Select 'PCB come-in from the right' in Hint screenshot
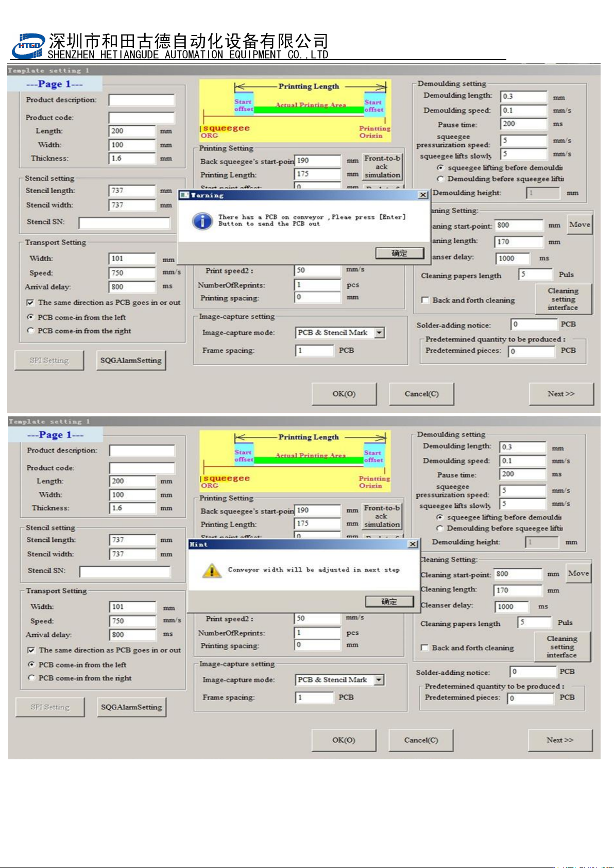The width and height of the screenshot is (614, 868). pyautogui.click(x=31, y=678)
